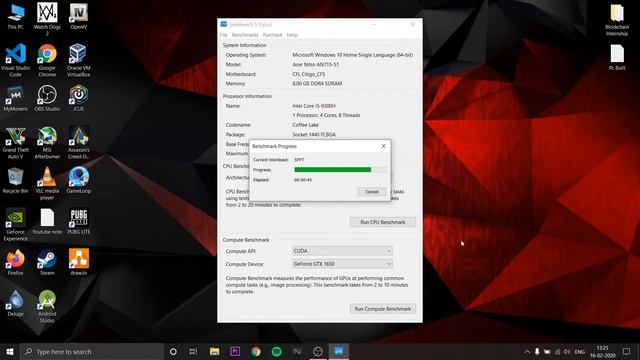Open Assassin's Creed desktop shortcut
The image size is (640, 360).
pyautogui.click(x=78, y=142)
